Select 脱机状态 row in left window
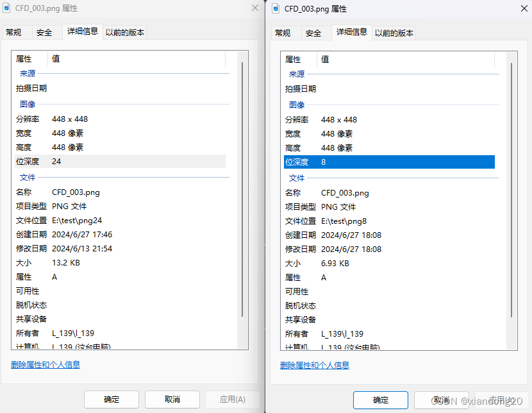 [120, 305]
